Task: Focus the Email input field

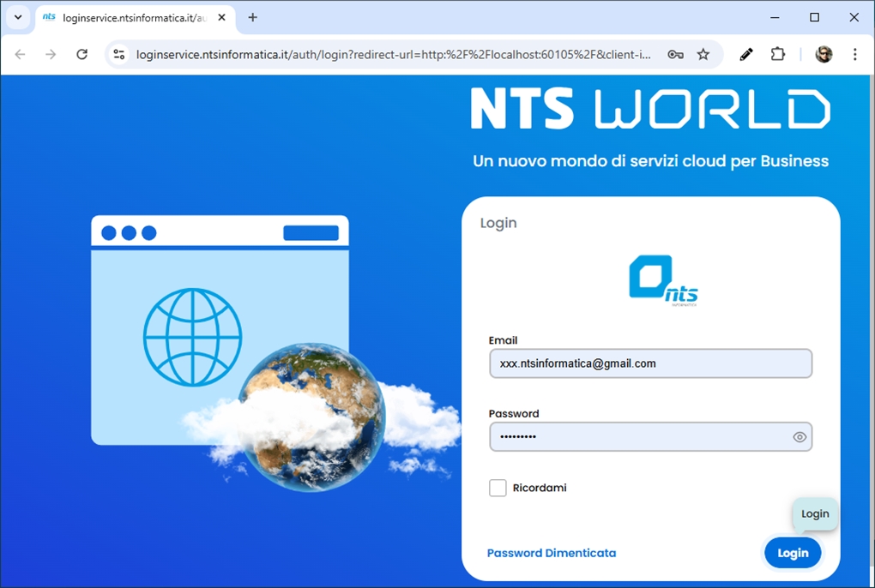Action: [650, 363]
